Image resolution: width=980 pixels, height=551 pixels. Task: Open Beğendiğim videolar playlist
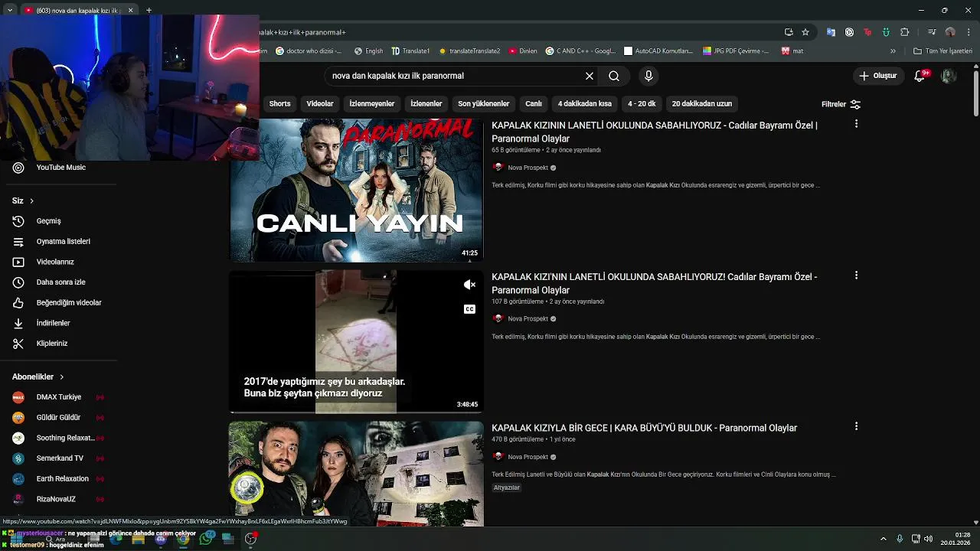click(58, 302)
